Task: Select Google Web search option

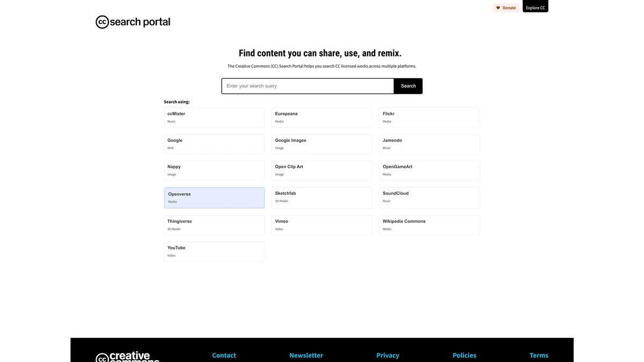Action: tap(214, 144)
